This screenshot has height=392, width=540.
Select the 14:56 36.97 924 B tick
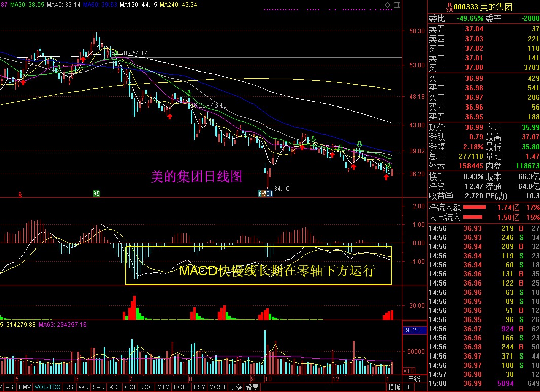pos(484,329)
